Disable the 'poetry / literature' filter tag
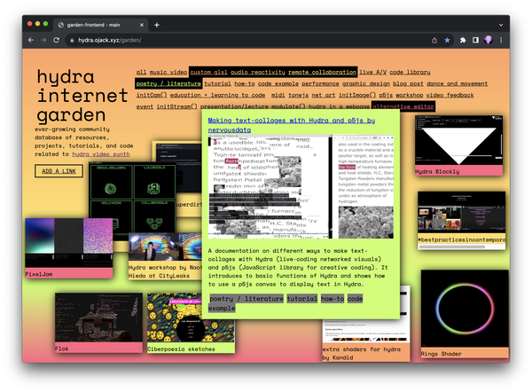The image size is (532, 392). click(x=168, y=83)
